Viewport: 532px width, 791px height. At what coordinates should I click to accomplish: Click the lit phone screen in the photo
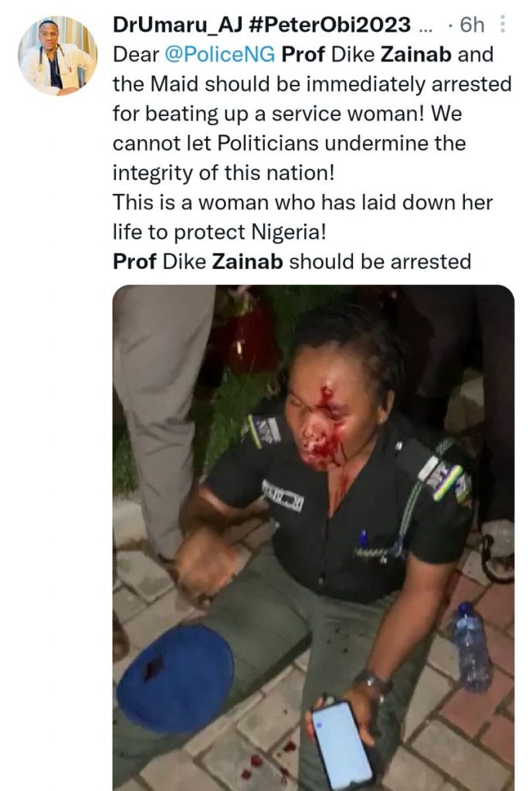[342, 746]
